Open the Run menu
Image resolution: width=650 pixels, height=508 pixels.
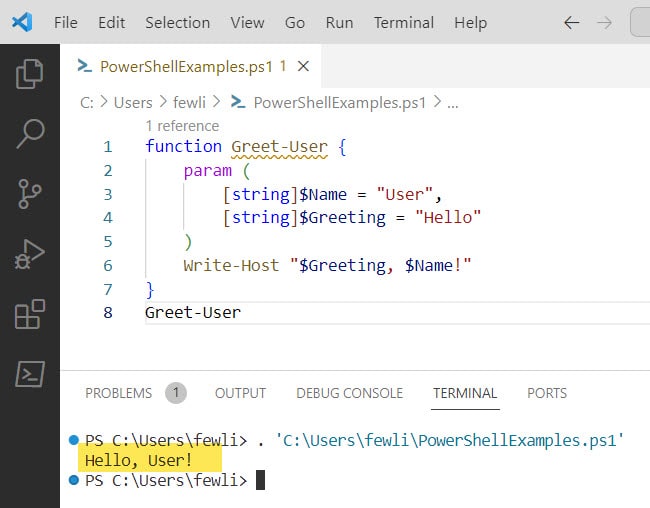pos(339,23)
